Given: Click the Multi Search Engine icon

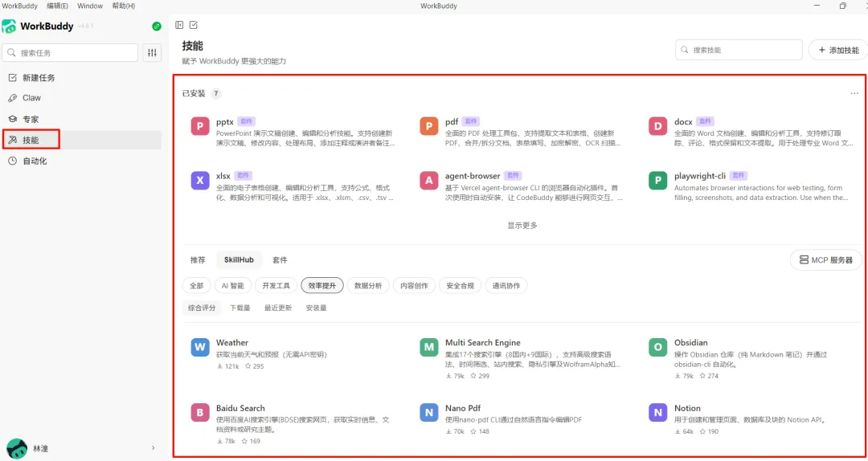Looking at the screenshot, I should point(429,348).
